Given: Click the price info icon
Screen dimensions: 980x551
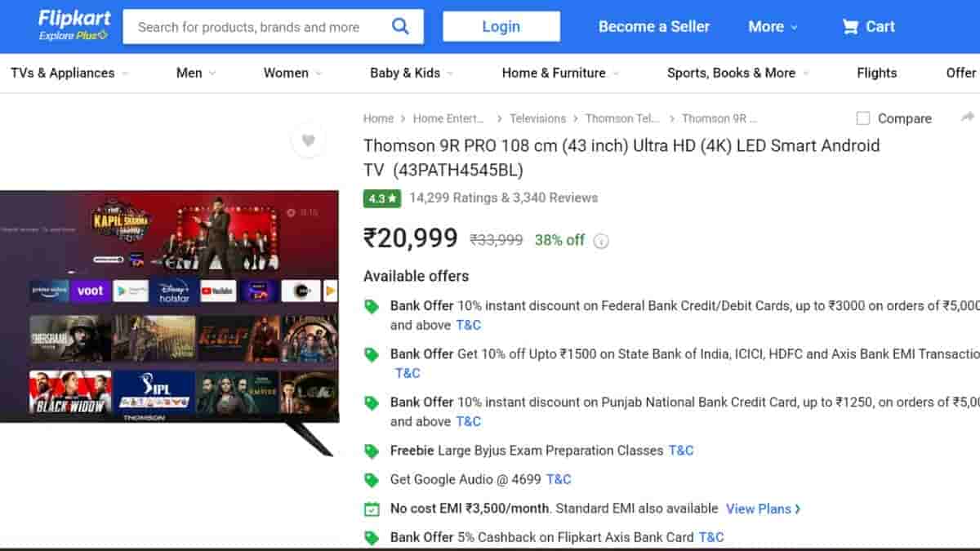Looking at the screenshot, I should (x=601, y=241).
